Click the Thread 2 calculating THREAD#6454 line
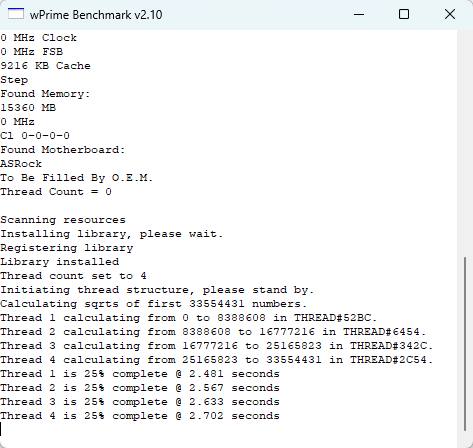The height and width of the screenshot is (448, 473). point(213,332)
